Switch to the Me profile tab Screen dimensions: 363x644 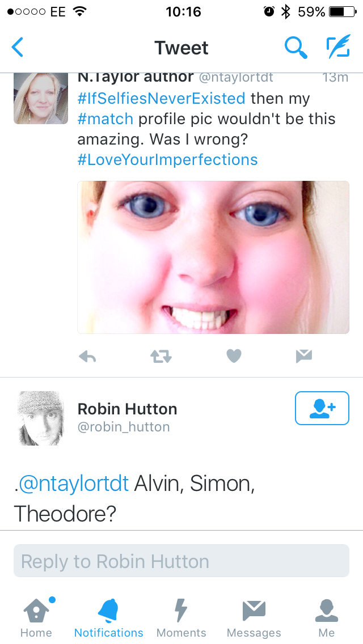[x=326, y=617]
